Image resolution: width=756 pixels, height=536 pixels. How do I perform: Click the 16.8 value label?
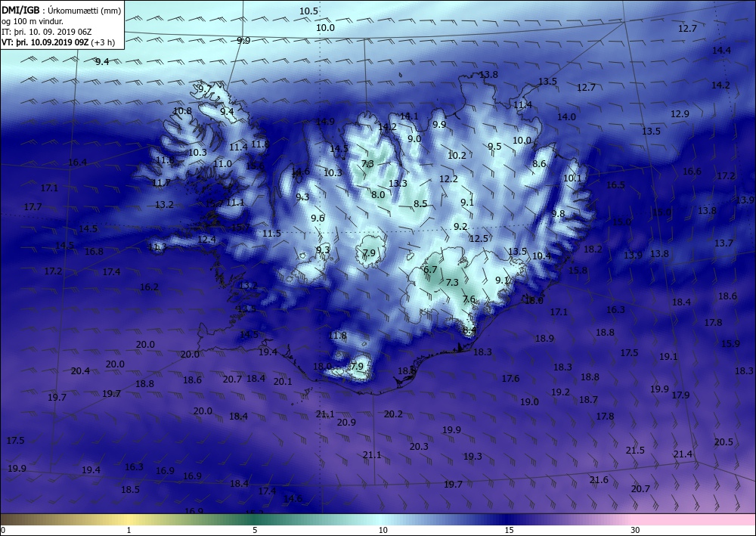pos(94,252)
